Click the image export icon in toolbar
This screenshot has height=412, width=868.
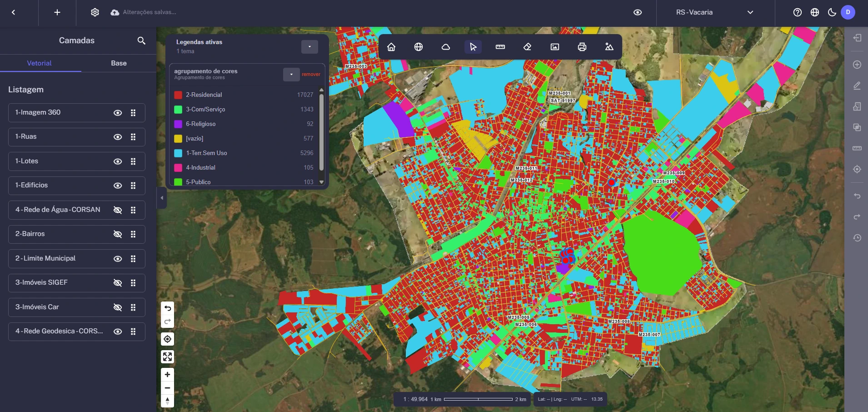click(555, 47)
